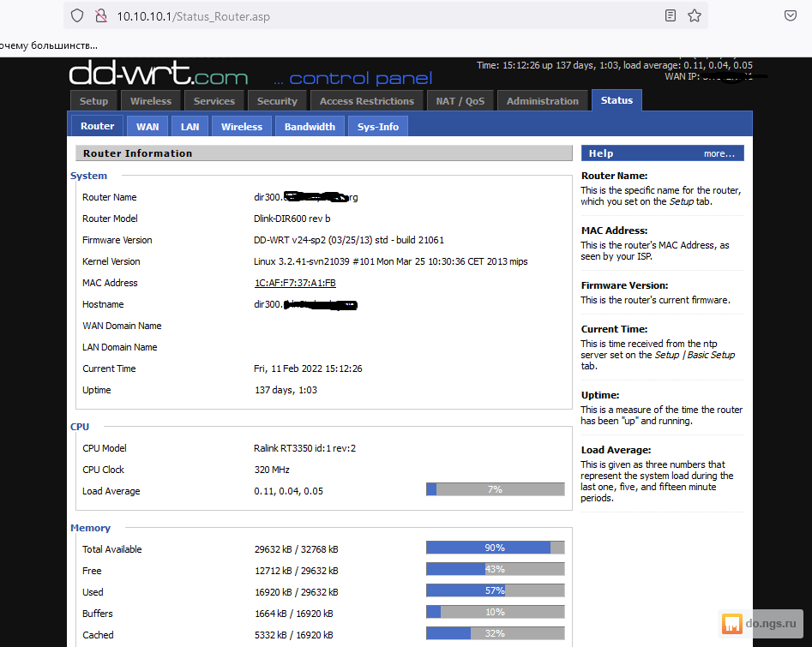Bookmark this page with the star icon
The image size is (812, 647).
[695, 15]
